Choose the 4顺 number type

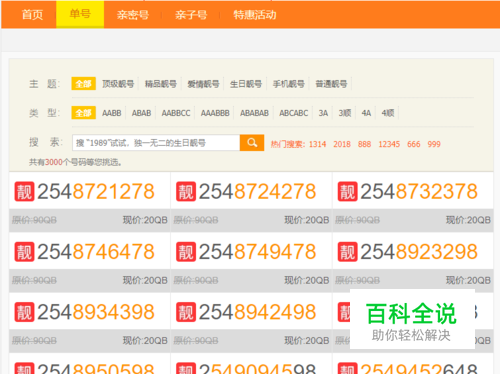[388, 113]
